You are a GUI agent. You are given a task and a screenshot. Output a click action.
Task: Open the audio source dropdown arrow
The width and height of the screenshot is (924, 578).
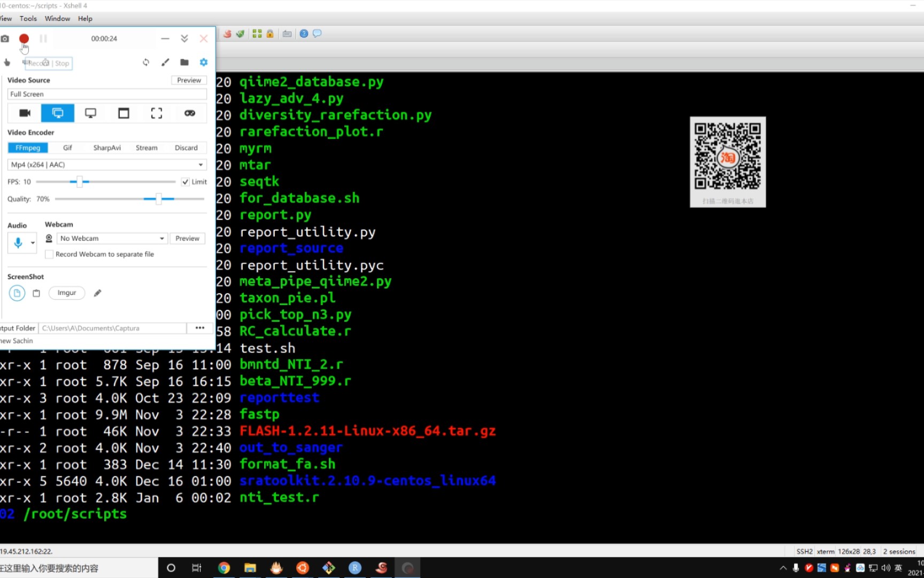(x=33, y=243)
